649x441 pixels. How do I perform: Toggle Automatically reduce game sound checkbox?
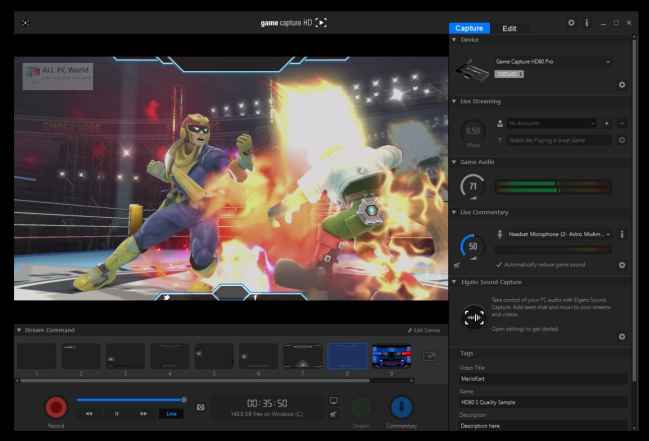click(x=499, y=265)
